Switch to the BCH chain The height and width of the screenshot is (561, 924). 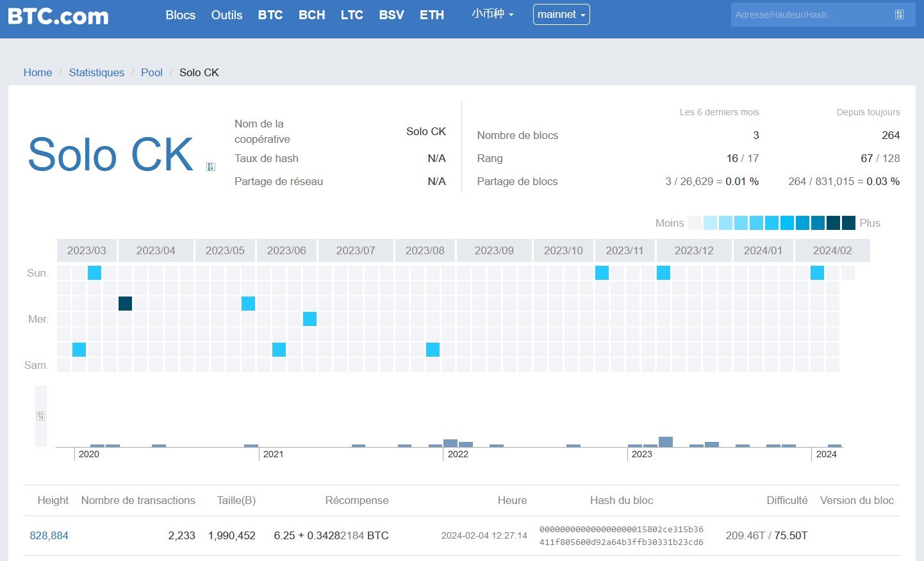click(x=312, y=15)
